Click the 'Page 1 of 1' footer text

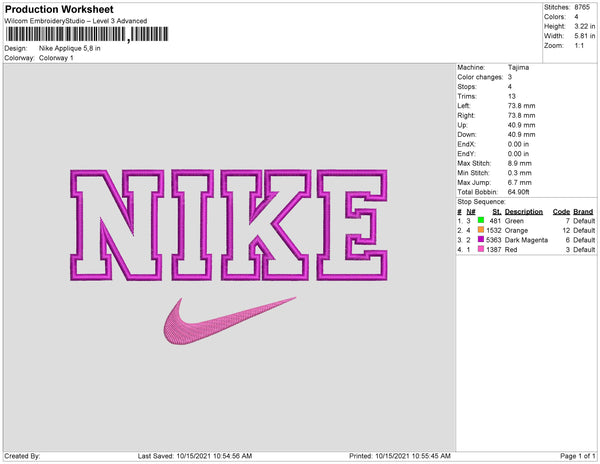[578, 456]
